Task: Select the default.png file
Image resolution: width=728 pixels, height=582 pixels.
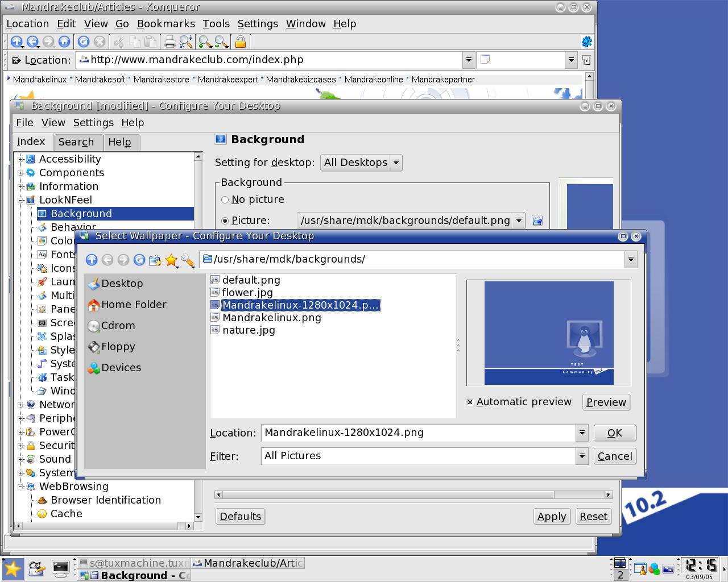Action: (245, 280)
